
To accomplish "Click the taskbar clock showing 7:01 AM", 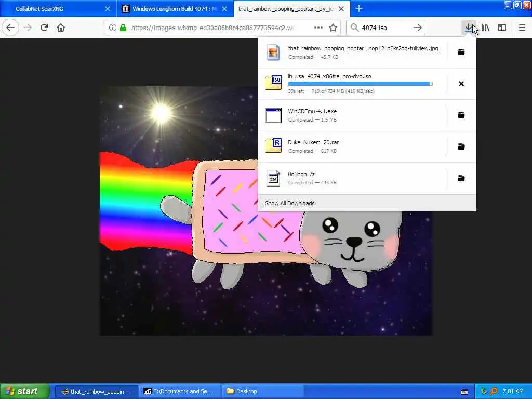I will pyautogui.click(x=513, y=391).
